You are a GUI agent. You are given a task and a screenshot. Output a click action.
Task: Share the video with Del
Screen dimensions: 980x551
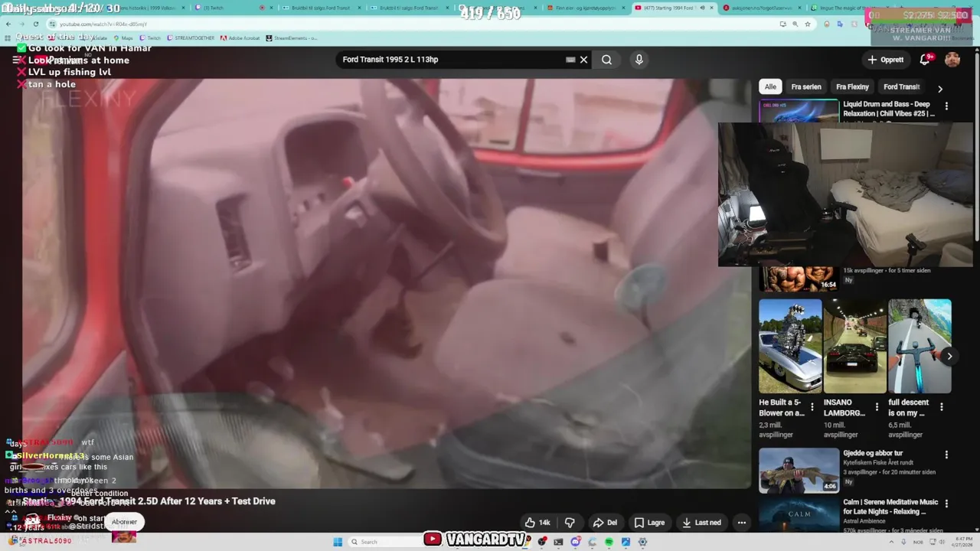pos(605,523)
